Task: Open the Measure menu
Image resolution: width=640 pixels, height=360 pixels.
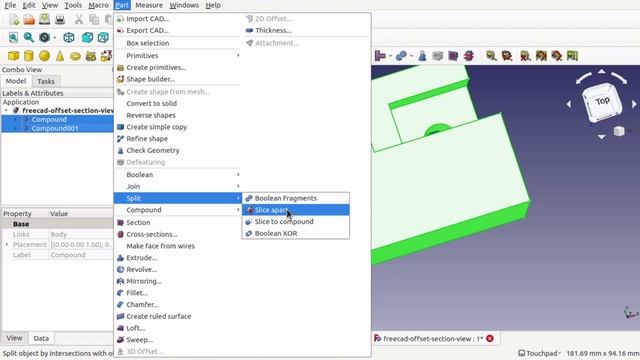Action: click(x=149, y=5)
